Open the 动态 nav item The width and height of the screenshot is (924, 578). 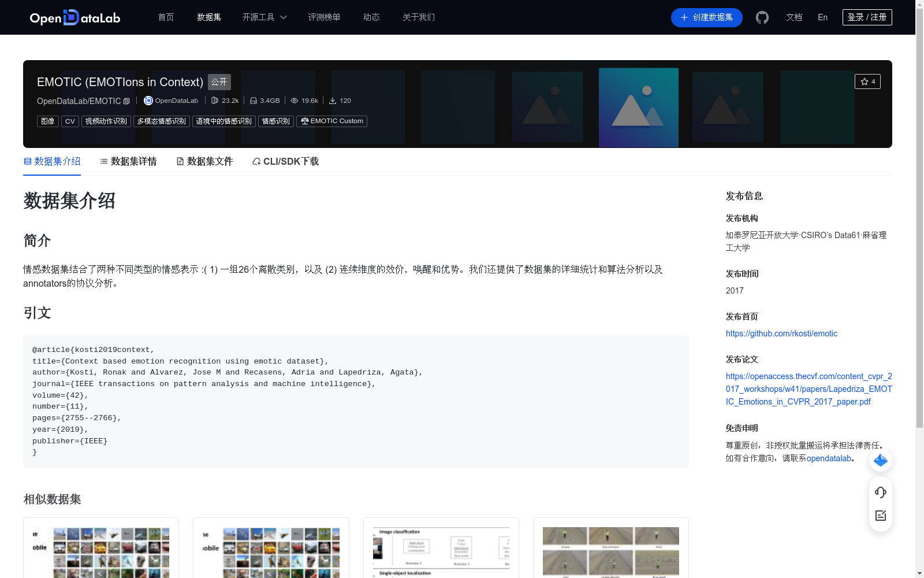tap(371, 17)
